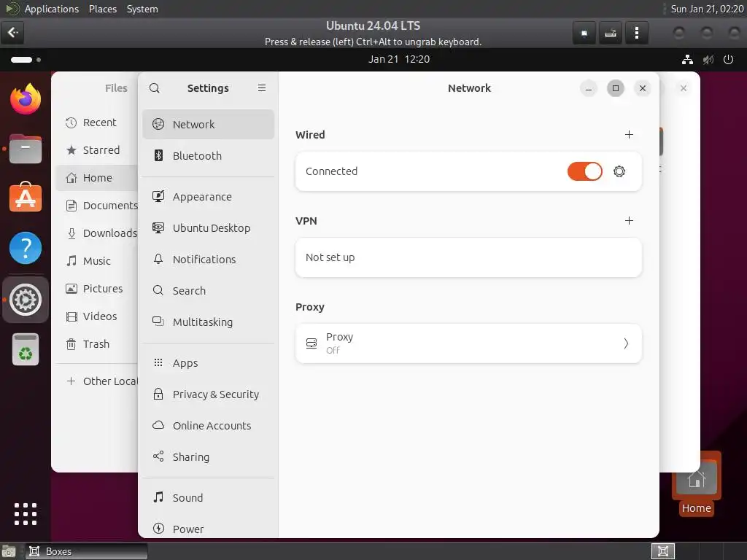Open Privacy & Security settings

[x=208, y=394]
